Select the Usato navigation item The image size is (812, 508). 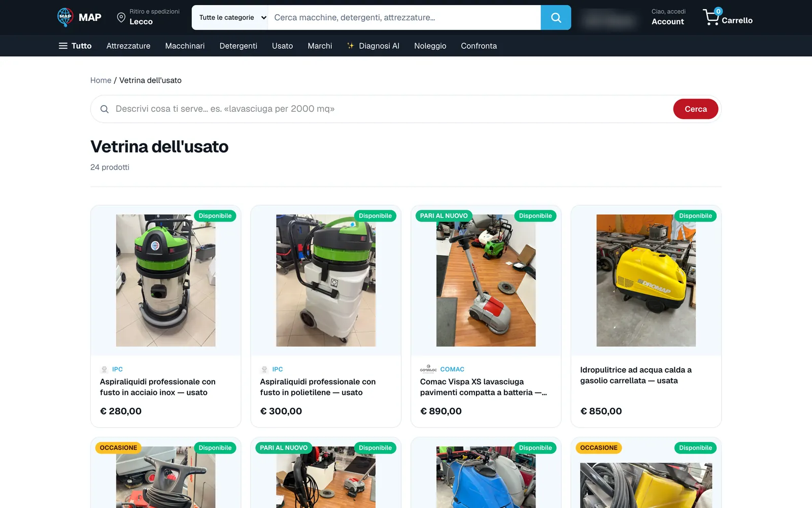[x=282, y=46]
